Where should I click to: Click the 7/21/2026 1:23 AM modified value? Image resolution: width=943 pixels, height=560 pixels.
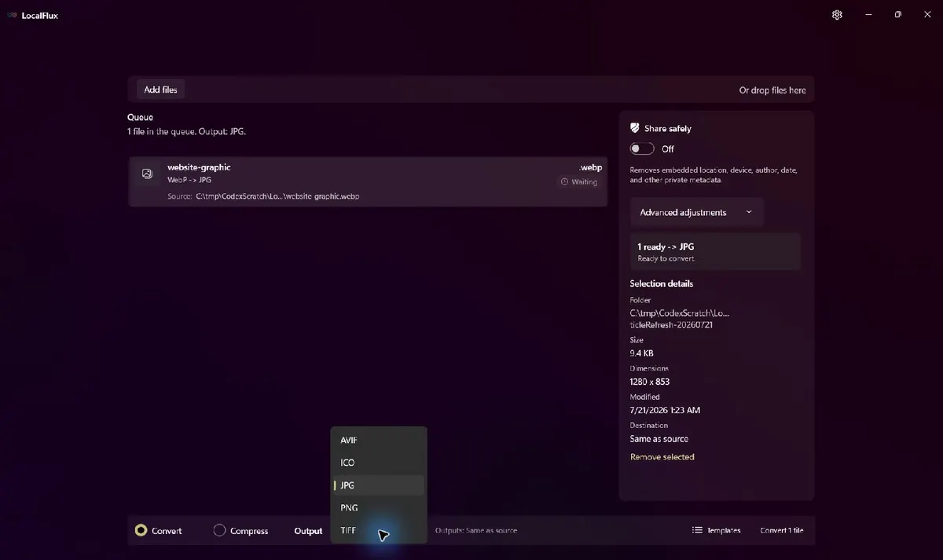(665, 410)
